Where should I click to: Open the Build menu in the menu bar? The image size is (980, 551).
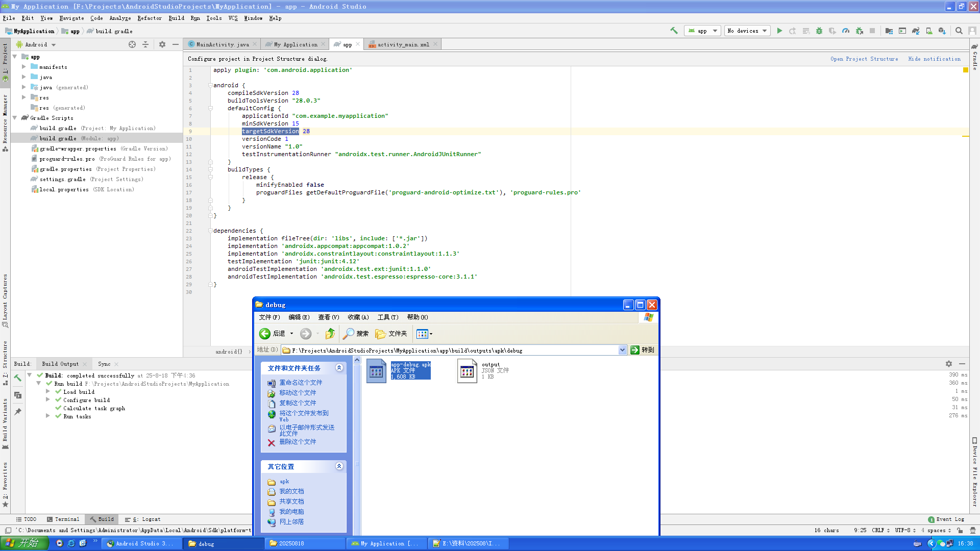(177, 18)
